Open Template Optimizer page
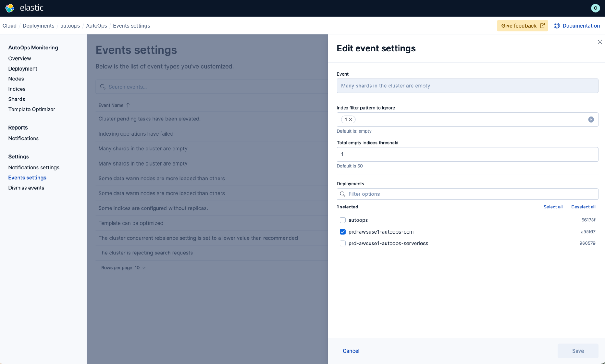 32,109
